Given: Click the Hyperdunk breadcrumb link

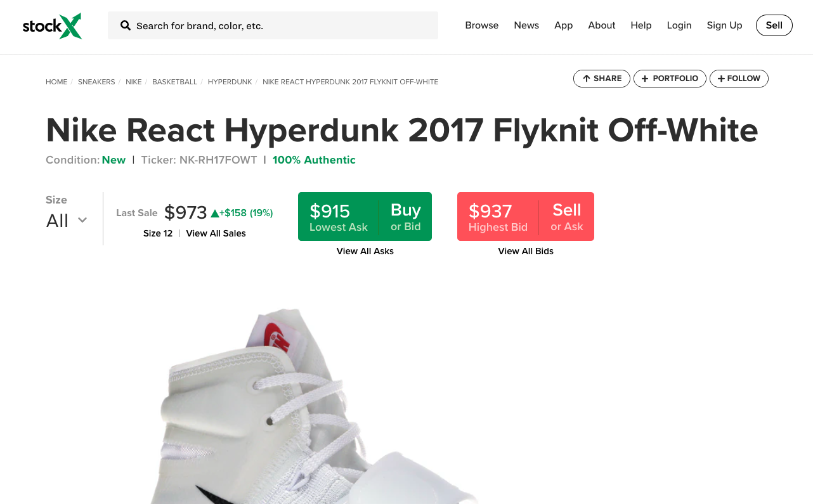Looking at the screenshot, I should tap(230, 82).
